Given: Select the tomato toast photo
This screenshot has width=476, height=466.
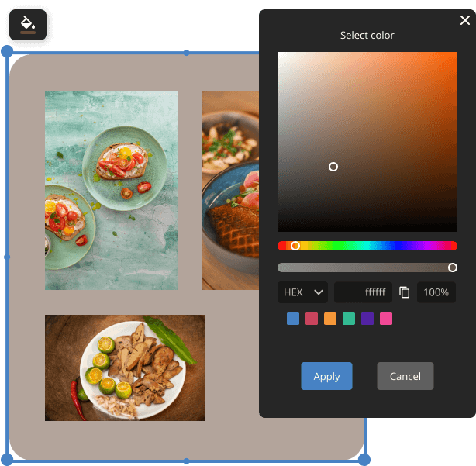Looking at the screenshot, I should 111,190.
